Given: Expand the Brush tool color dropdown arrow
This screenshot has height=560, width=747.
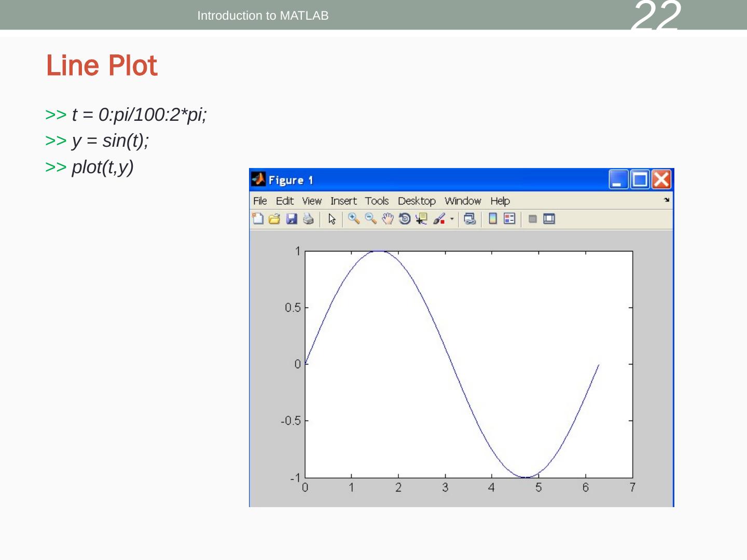Looking at the screenshot, I should pyautogui.click(x=452, y=219).
